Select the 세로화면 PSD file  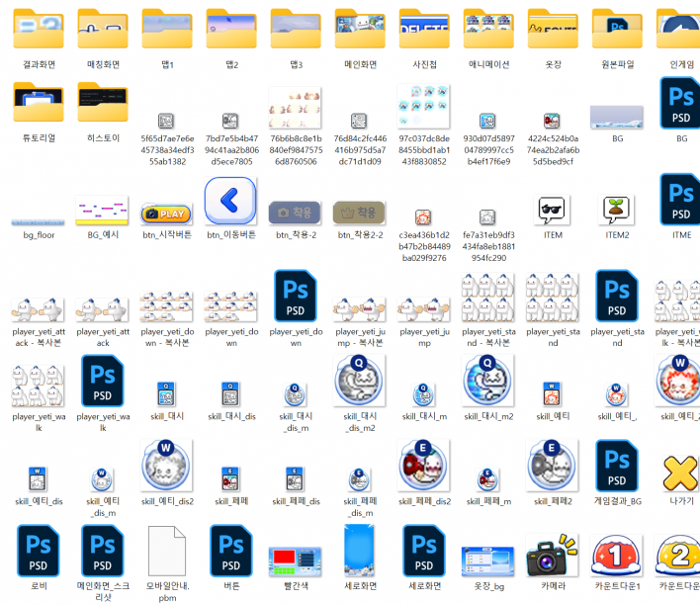(424, 551)
